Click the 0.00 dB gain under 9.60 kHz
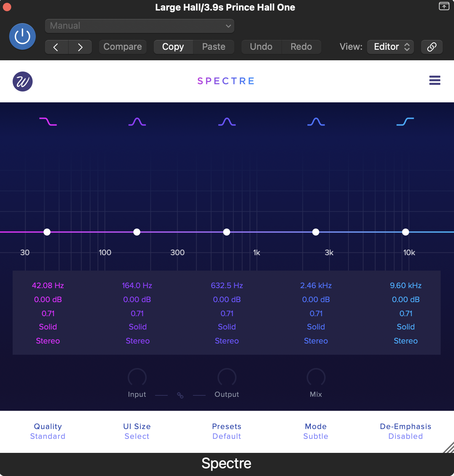The width and height of the screenshot is (454, 476). [406, 300]
